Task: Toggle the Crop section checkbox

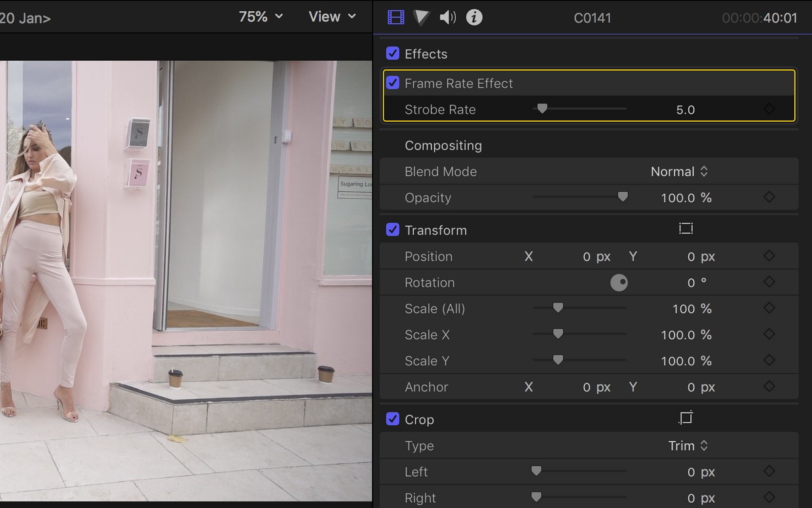Action: tap(393, 419)
